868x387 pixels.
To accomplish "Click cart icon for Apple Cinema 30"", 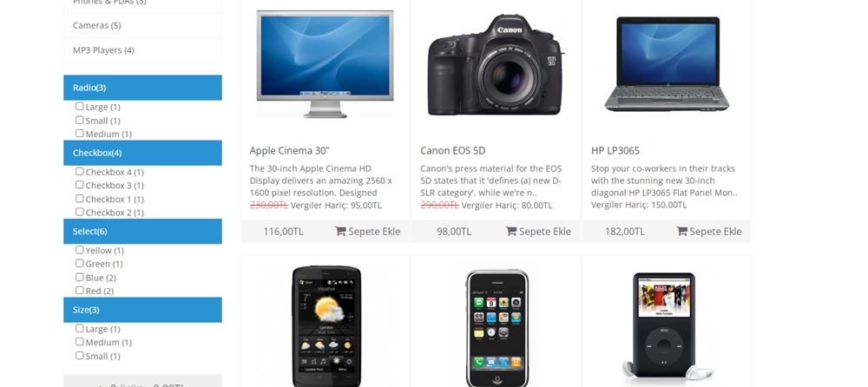I will click(340, 231).
